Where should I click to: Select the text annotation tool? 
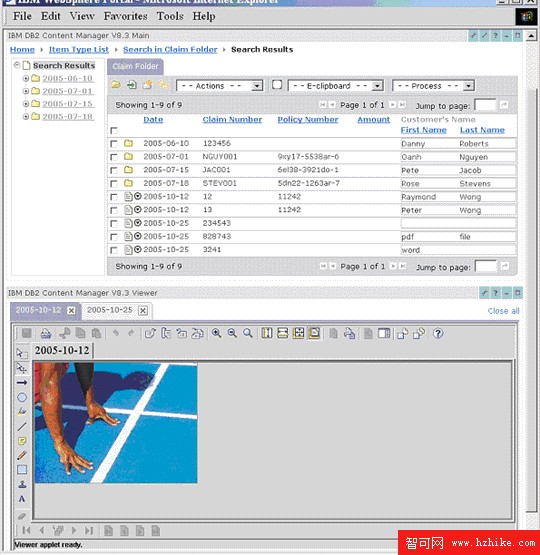tap(22, 499)
